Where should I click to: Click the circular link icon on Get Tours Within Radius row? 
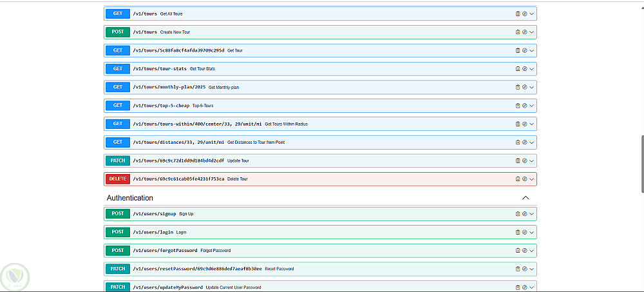coord(524,124)
